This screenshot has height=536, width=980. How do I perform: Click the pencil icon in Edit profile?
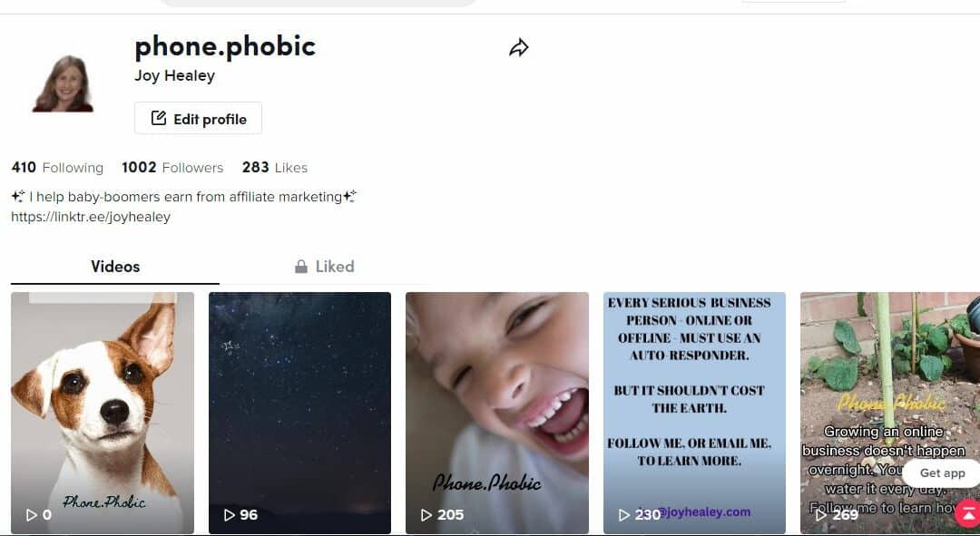tap(159, 118)
